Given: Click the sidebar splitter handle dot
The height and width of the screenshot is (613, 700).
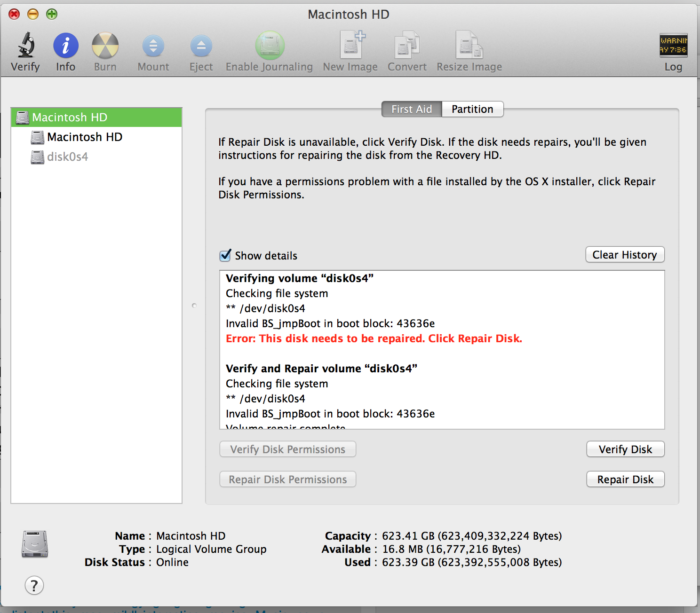Looking at the screenshot, I should (194, 306).
